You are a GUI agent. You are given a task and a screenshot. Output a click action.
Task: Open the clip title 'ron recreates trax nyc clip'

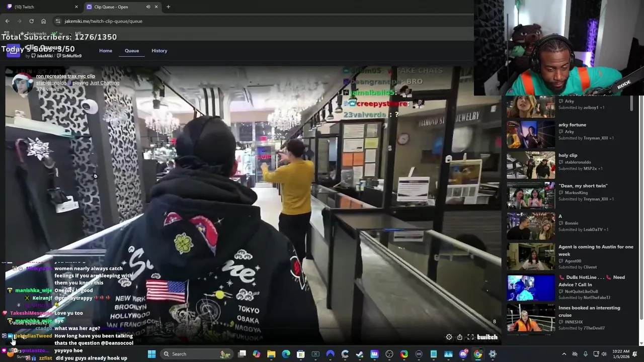coord(65,76)
